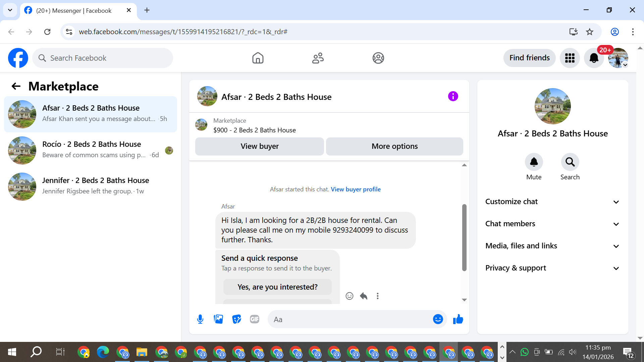The height and width of the screenshot is (362, 644).
Task: Open Rocío 2 Beds 2 Baths conversation
Action: 91,150
